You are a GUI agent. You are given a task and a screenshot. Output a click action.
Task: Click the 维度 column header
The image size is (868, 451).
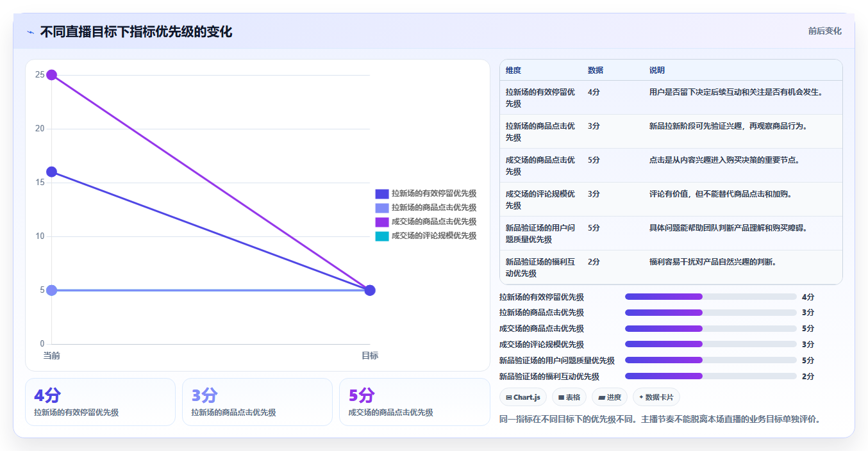(513, 70)
